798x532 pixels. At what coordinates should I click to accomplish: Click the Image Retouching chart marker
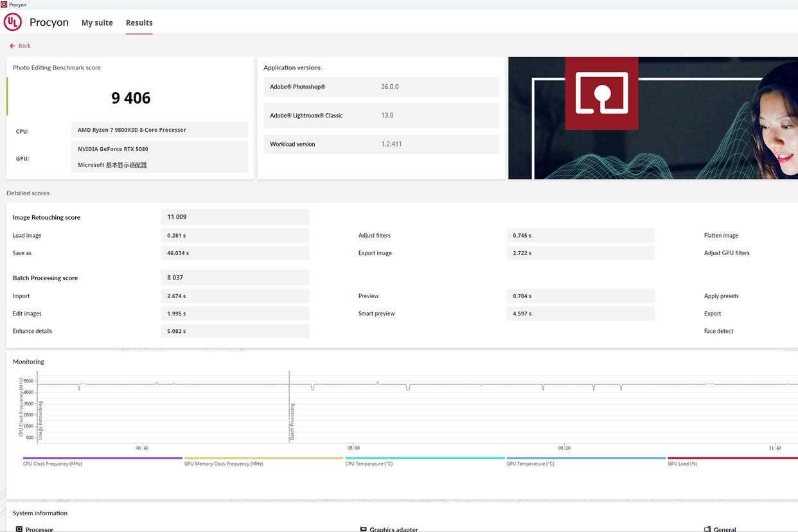click(x=40, y=421)
